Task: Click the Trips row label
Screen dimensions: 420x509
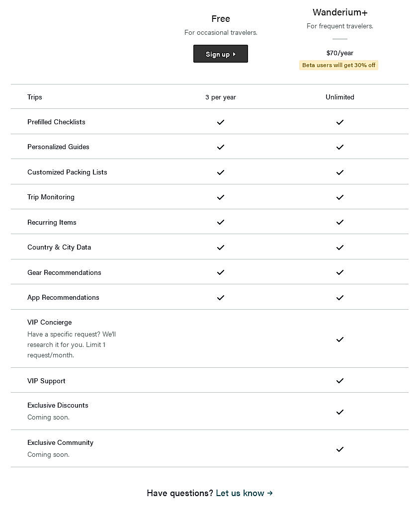Action: 34,97
